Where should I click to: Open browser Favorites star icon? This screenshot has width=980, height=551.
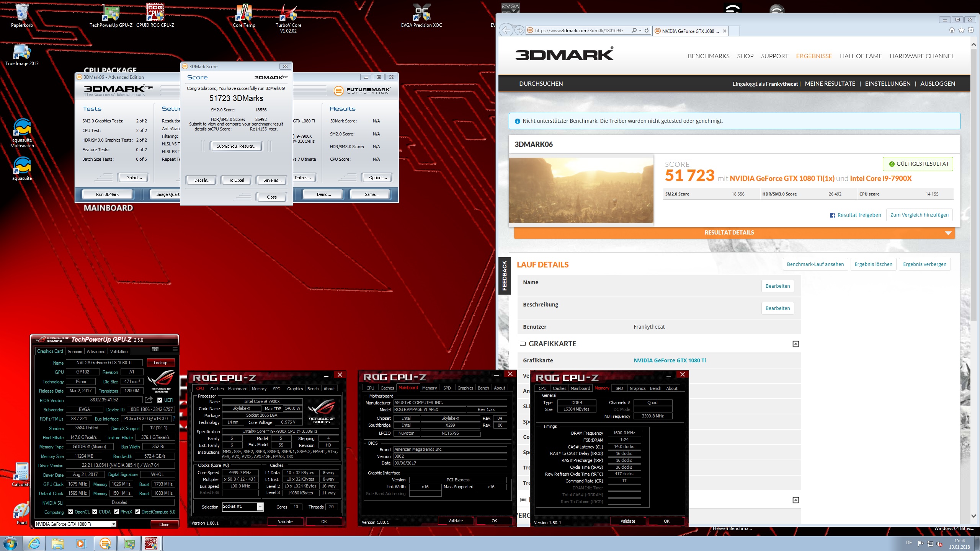point(961,30)
